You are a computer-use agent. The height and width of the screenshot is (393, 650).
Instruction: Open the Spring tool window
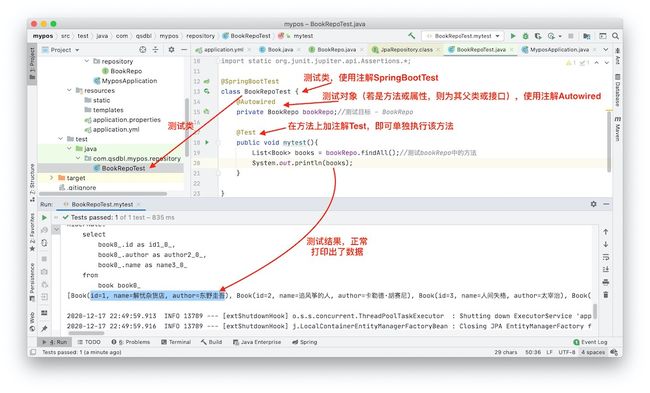tap(305, 342)
